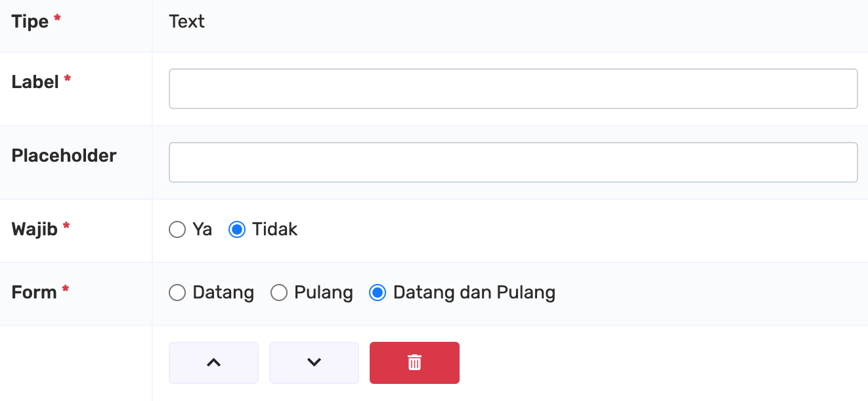The height and width of the screenshot is (401, 868).
Task: Select the Tidak radio button for Wajib
Action: 237,229
